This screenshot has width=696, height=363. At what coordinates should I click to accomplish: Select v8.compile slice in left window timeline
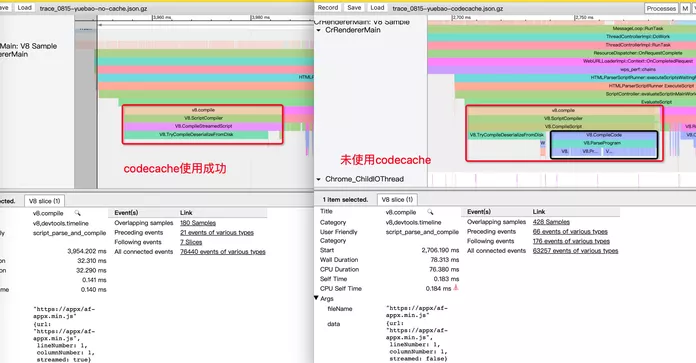[203, 110]
